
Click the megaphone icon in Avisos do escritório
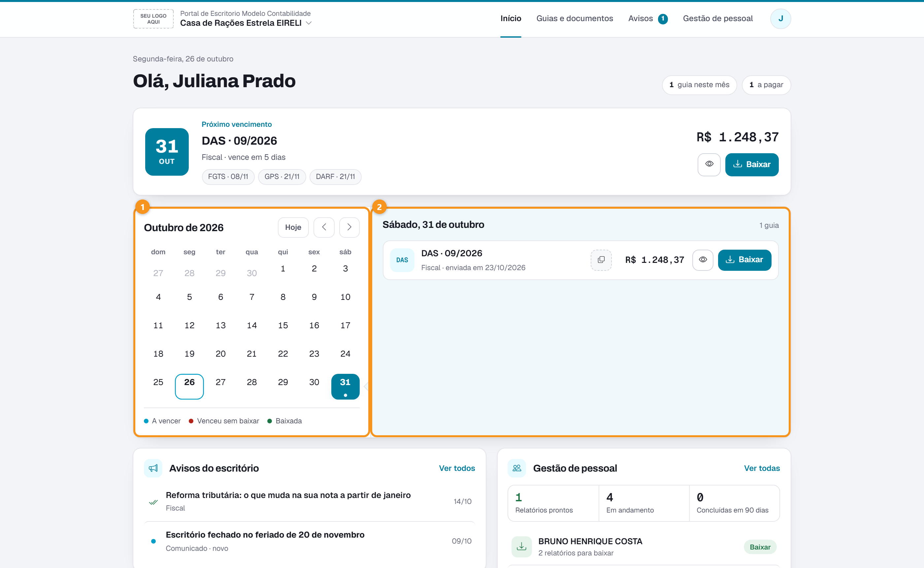coord(153,468)
